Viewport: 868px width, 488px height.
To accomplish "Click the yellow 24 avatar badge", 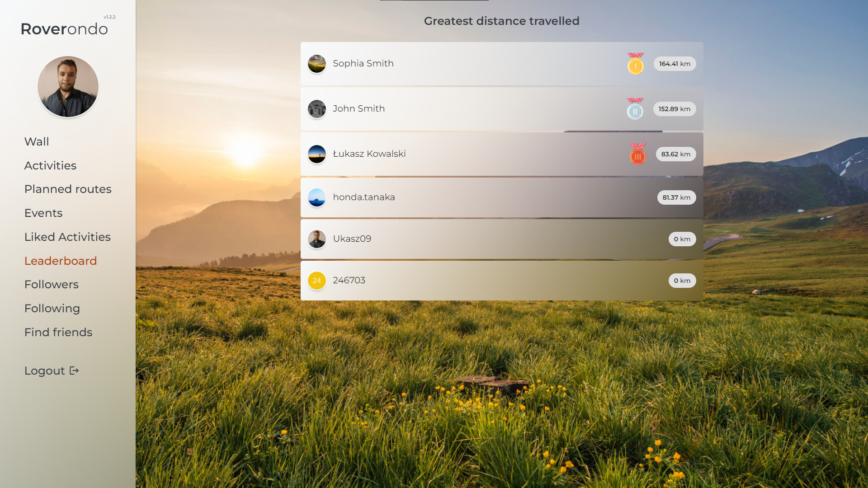I will [x=317, y=281].
